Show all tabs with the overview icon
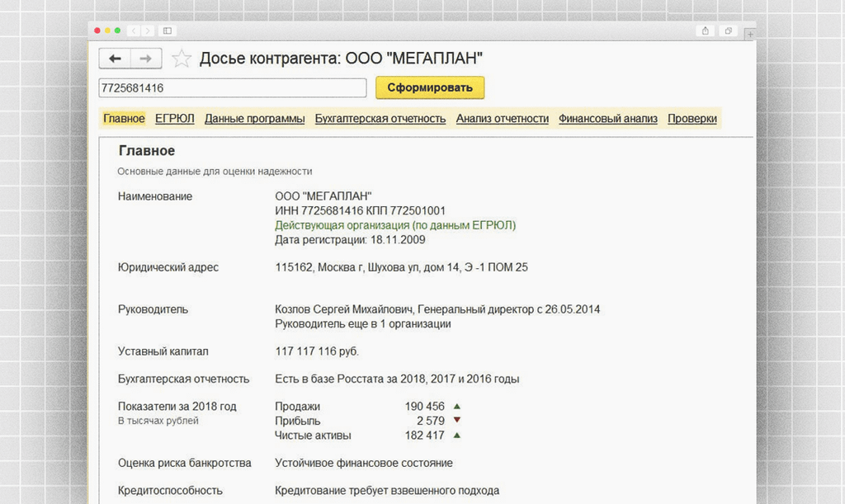Screen dimensions: 845x504 728,31
